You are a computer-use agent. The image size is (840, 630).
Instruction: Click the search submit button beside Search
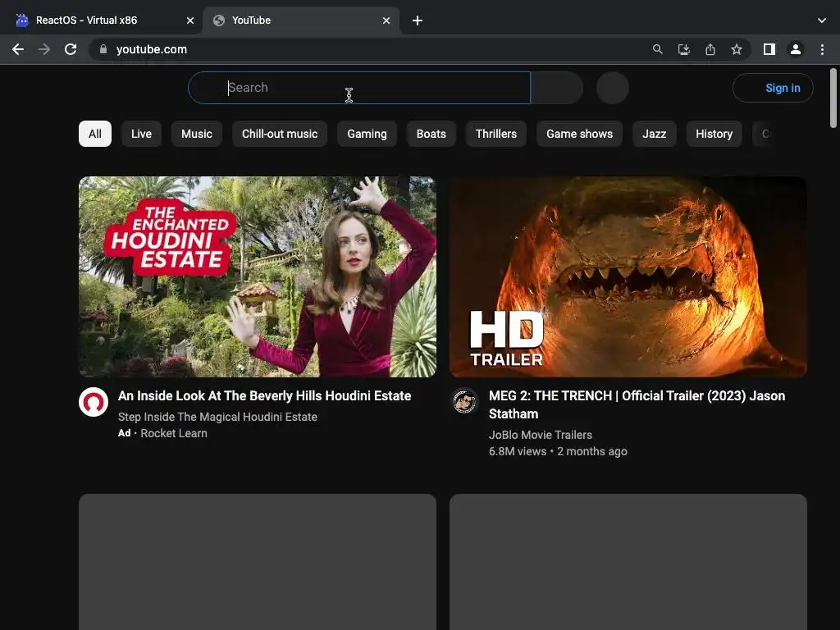(557, 88)
